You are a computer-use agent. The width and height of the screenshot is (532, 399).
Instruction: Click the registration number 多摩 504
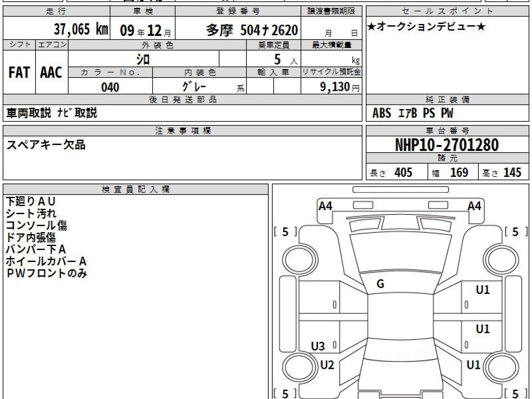252,30
